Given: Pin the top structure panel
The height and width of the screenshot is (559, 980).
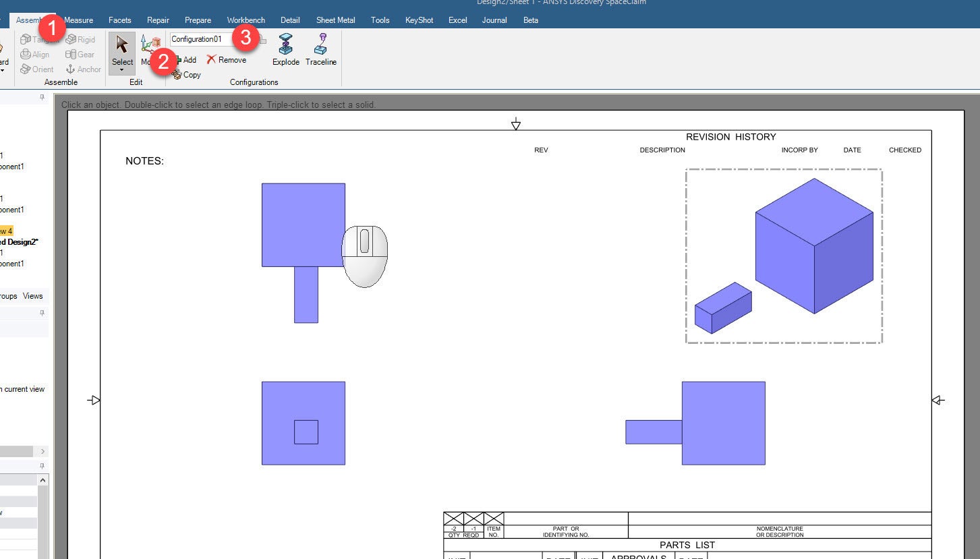Looking at the screenshot, I should [x=42, y=97].
